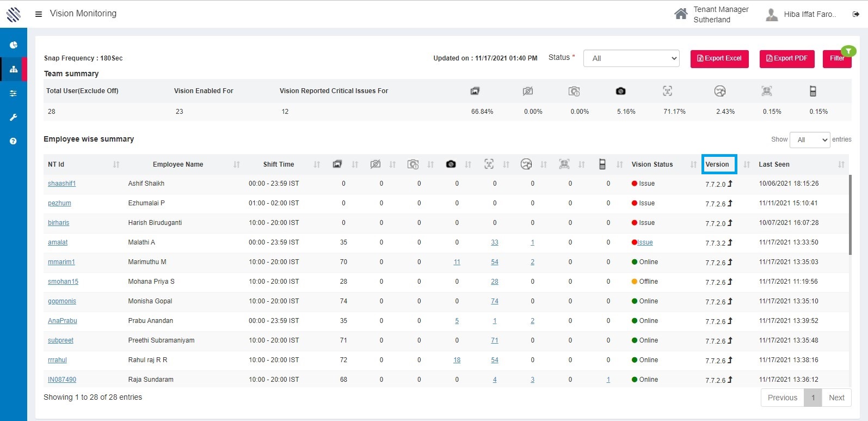The height and width of the screenshot is (421, 868).
Task: Open the hamburger menu beside Vision Monitoring
Action: (x=39, y=14)
